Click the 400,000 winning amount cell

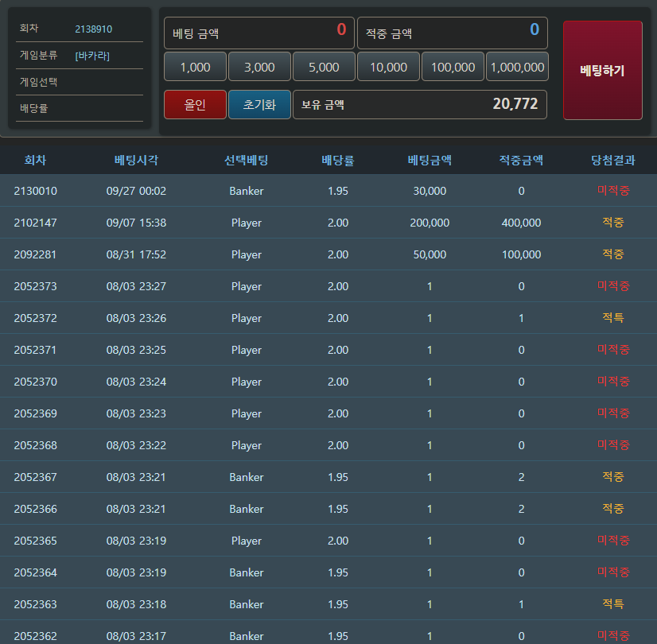tap(521, 223)
